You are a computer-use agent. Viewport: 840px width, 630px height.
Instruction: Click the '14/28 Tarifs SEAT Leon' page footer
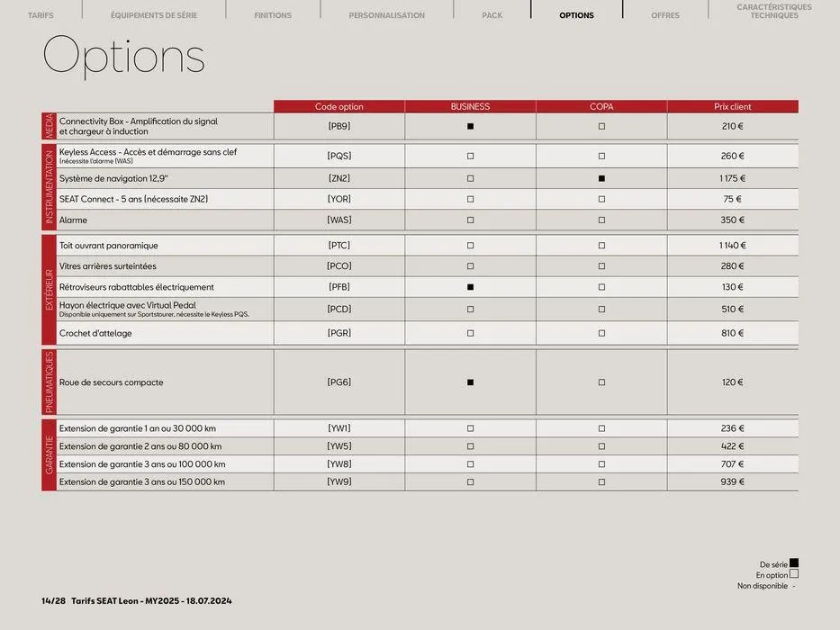137,599
